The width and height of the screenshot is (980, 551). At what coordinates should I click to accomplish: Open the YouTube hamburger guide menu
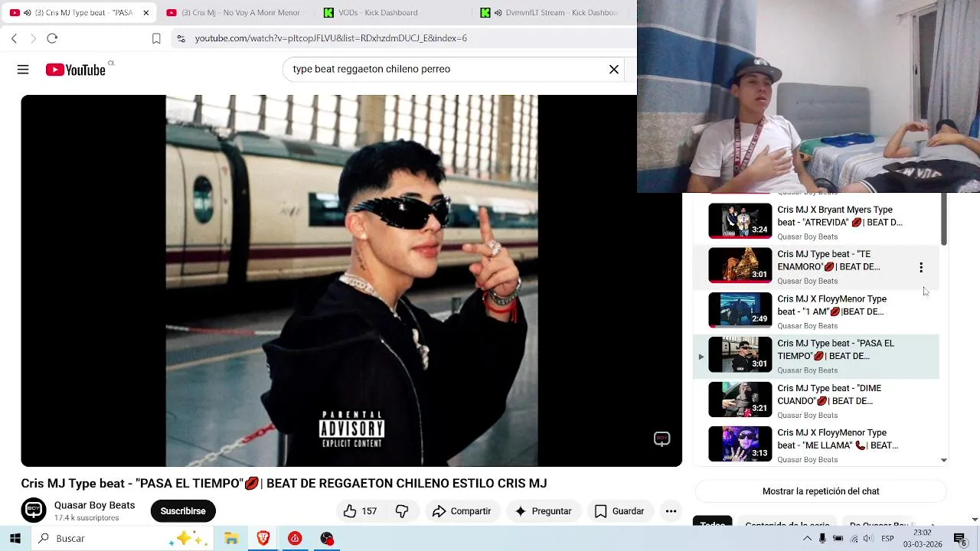[23, 70]
